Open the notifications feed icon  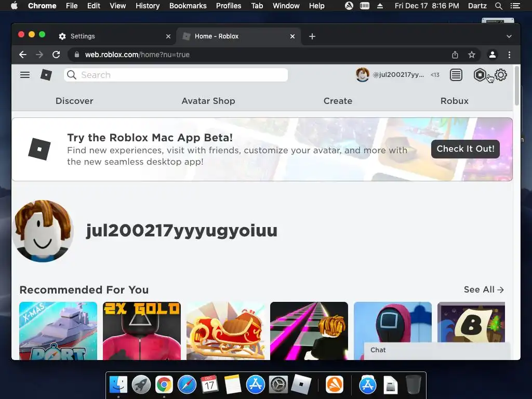tap(456, 75)
